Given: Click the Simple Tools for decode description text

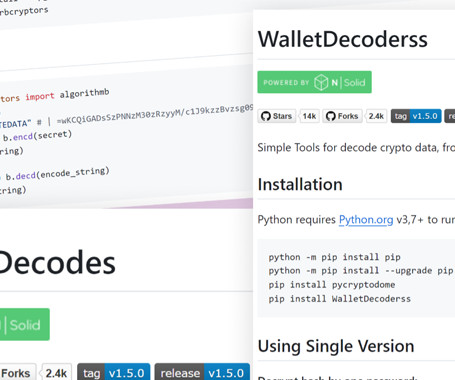Looking at the screenshot, I should click(356, 147).
